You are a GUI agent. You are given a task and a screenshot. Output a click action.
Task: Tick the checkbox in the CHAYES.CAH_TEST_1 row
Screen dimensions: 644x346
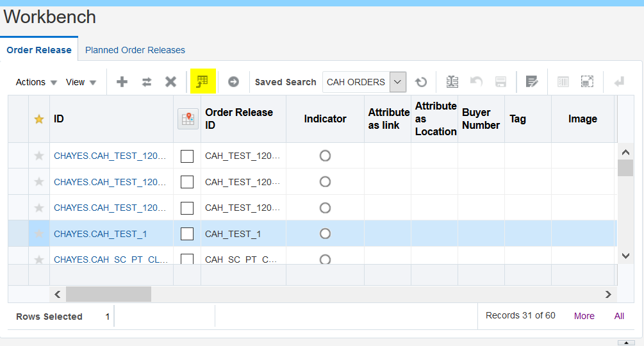coord(187,234)
